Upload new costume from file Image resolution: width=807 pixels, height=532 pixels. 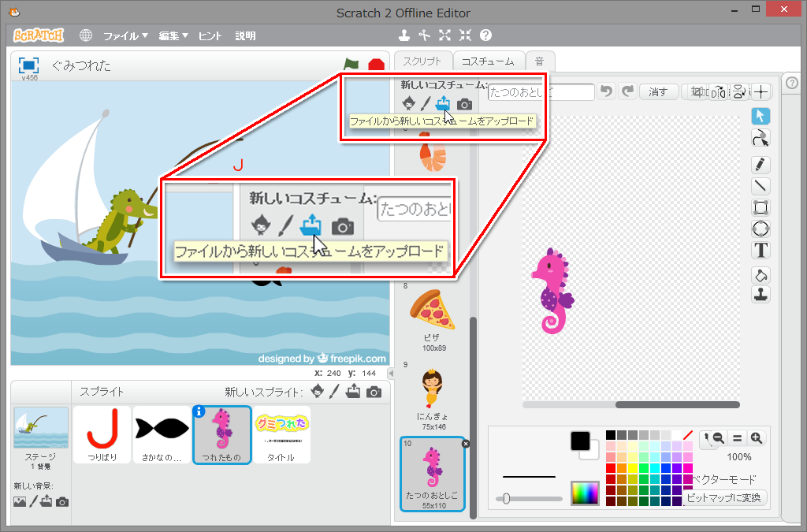443,104
